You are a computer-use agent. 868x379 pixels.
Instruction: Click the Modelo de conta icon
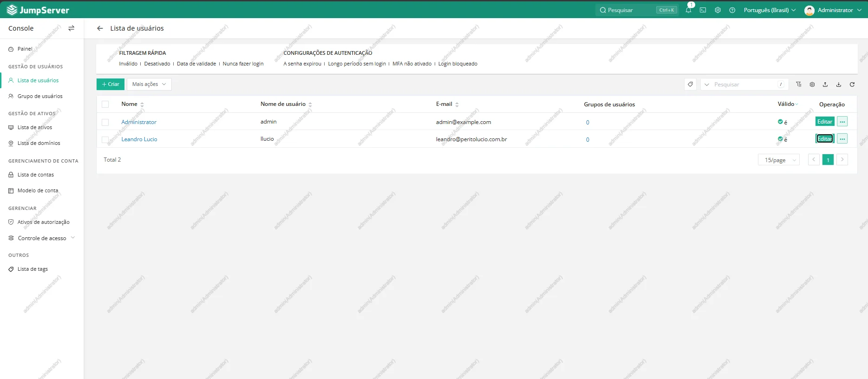tap(11, 190)
